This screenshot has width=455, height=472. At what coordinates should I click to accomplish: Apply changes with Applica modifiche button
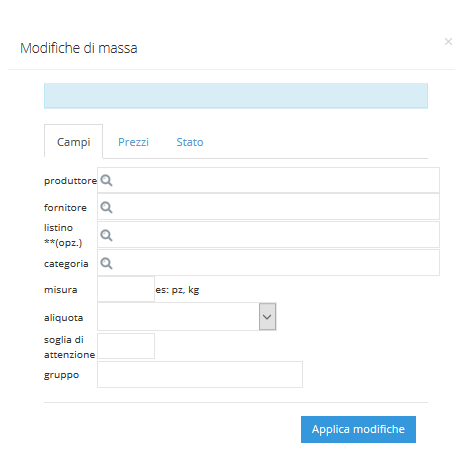pyautogui.click(x=358, y=429)
